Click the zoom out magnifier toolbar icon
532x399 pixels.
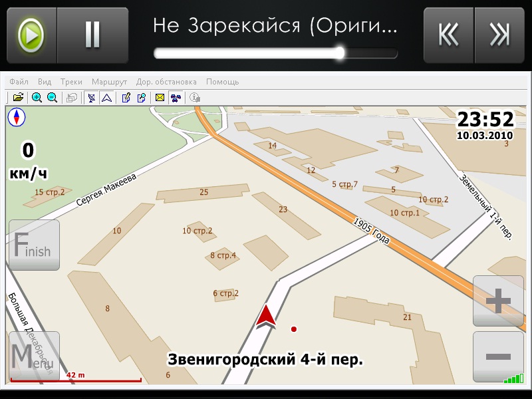pyautogui.click(x=52, y=98)
